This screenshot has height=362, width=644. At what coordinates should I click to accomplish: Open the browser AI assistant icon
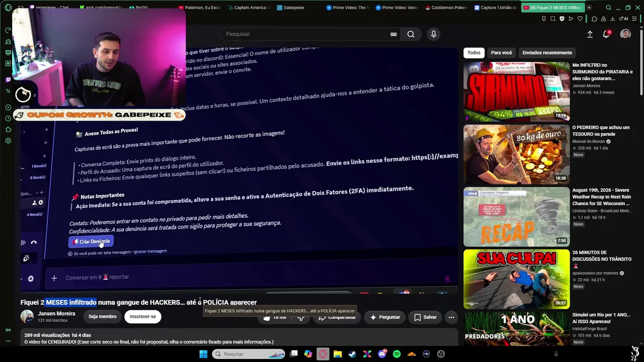click(624, 19)
